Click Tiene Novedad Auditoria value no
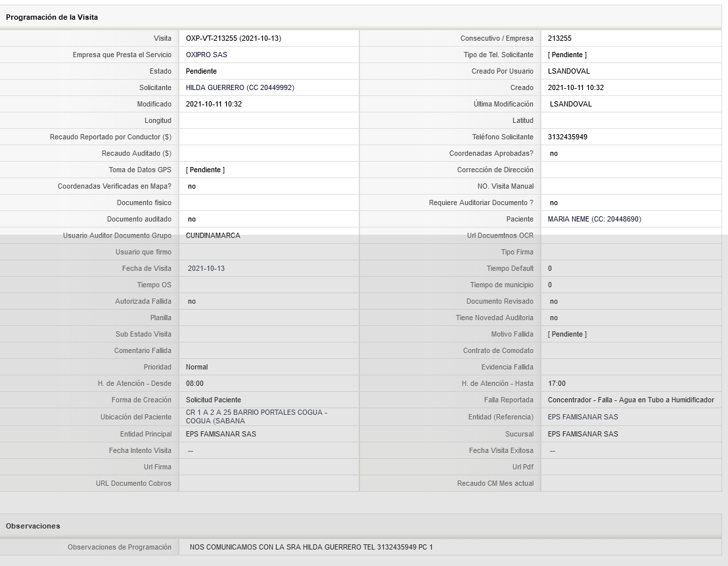This screenshot has height=566, width=728. point(553,318)
